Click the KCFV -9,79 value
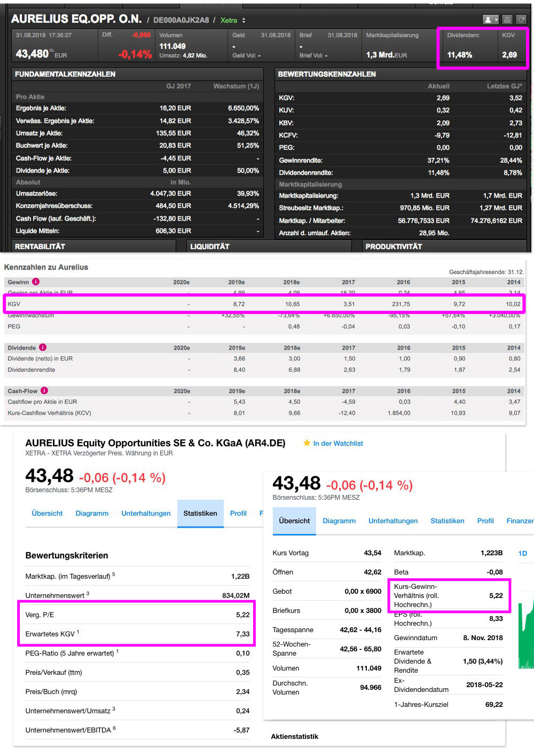 pyautogui.click(x=442, y=136)
